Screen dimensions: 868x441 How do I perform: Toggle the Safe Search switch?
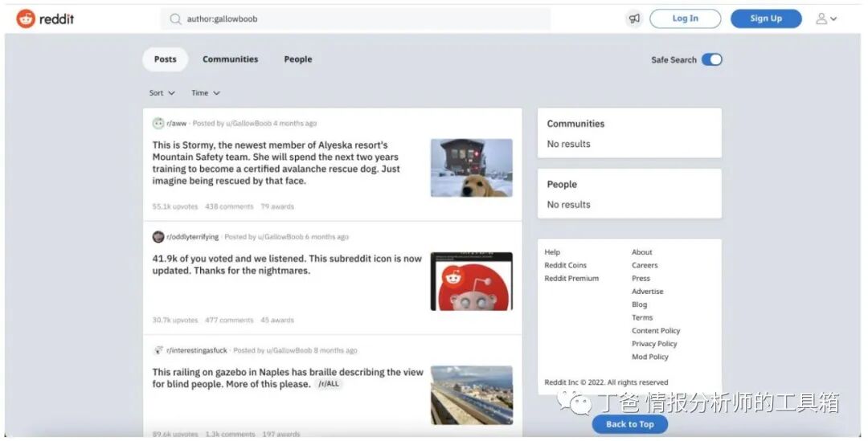click(712, 59)
